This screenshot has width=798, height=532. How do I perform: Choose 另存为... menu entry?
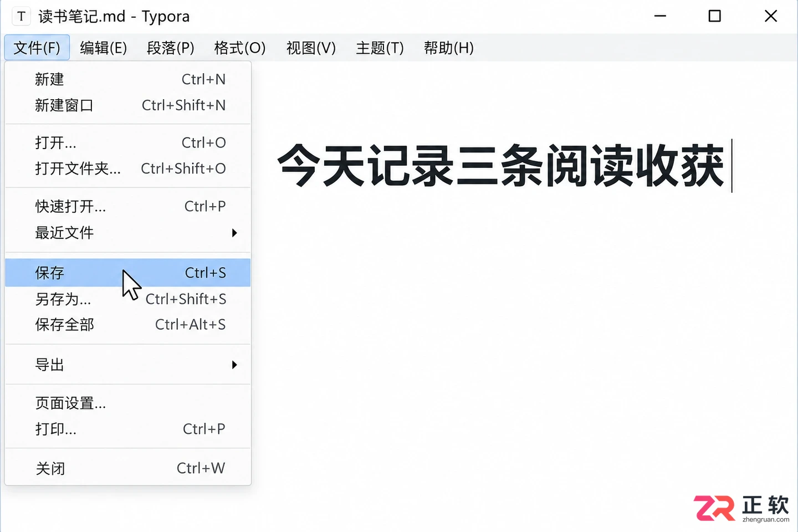coord(128,299)
